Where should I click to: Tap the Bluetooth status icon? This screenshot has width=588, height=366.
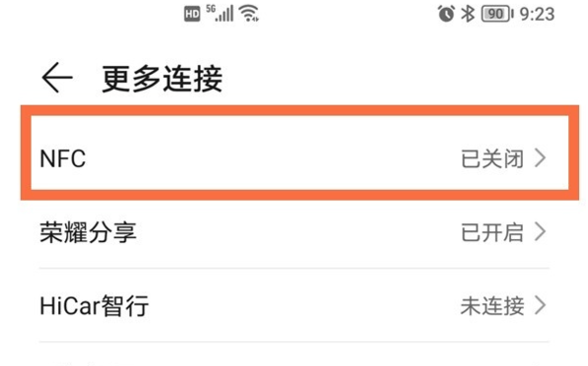point(468,14)
